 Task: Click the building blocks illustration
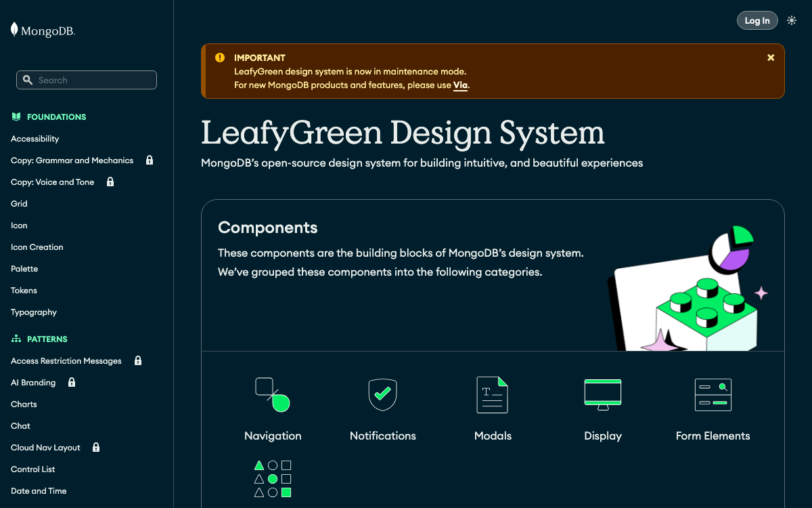(x=687, y=289)
